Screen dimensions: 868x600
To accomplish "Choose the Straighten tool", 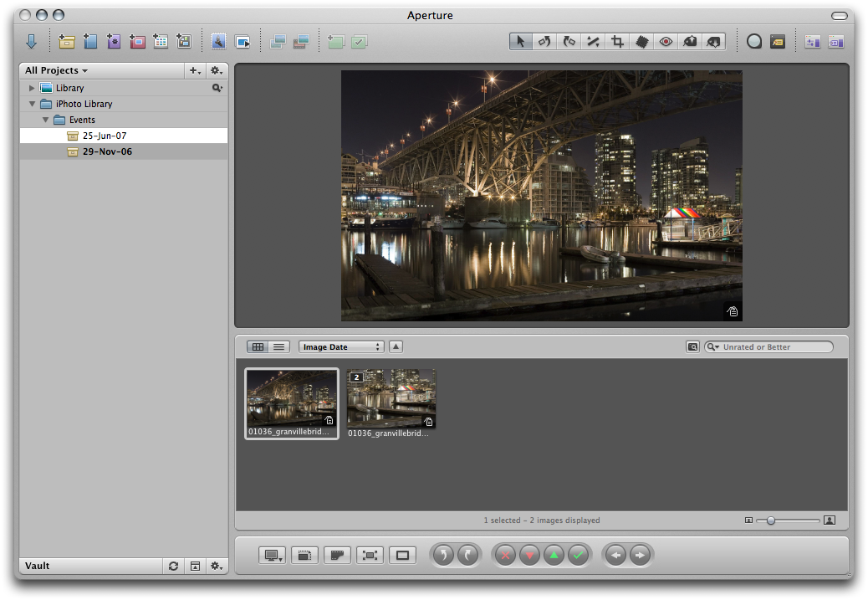I will coord(593,41).
